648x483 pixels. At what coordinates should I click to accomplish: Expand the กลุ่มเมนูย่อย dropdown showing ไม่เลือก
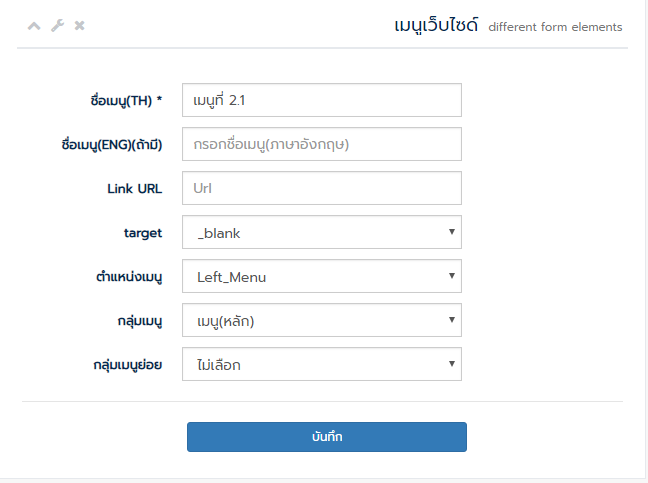[322, 364]
